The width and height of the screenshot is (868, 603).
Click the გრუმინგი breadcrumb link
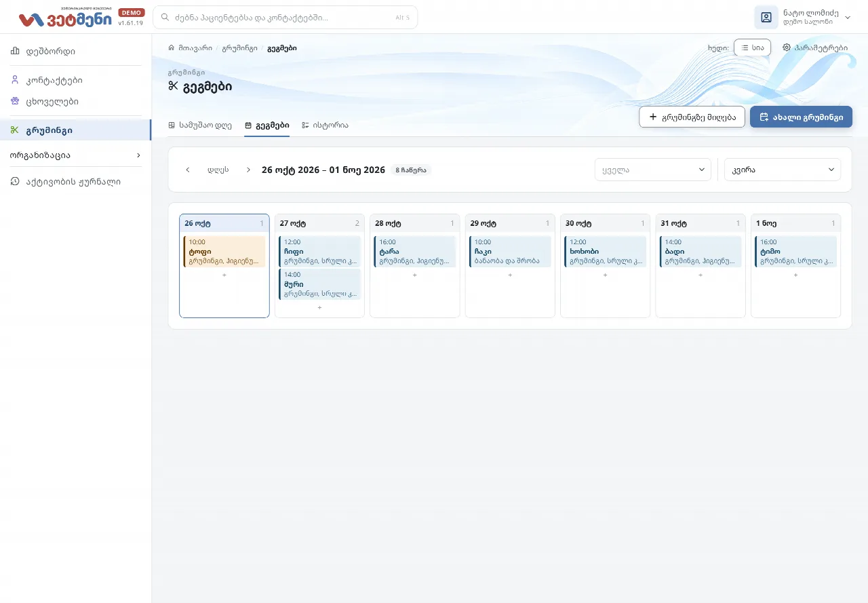tap(239, 48)
